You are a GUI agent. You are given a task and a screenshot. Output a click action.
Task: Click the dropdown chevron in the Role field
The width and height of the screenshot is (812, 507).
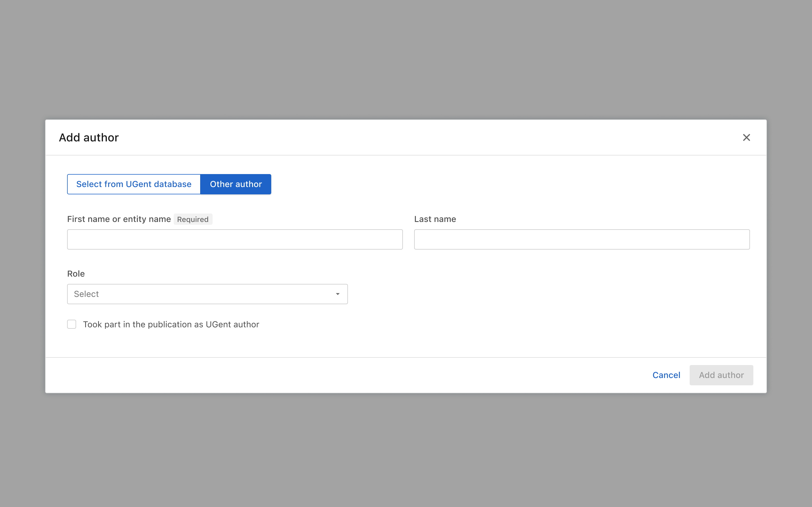tap(337, 294)
